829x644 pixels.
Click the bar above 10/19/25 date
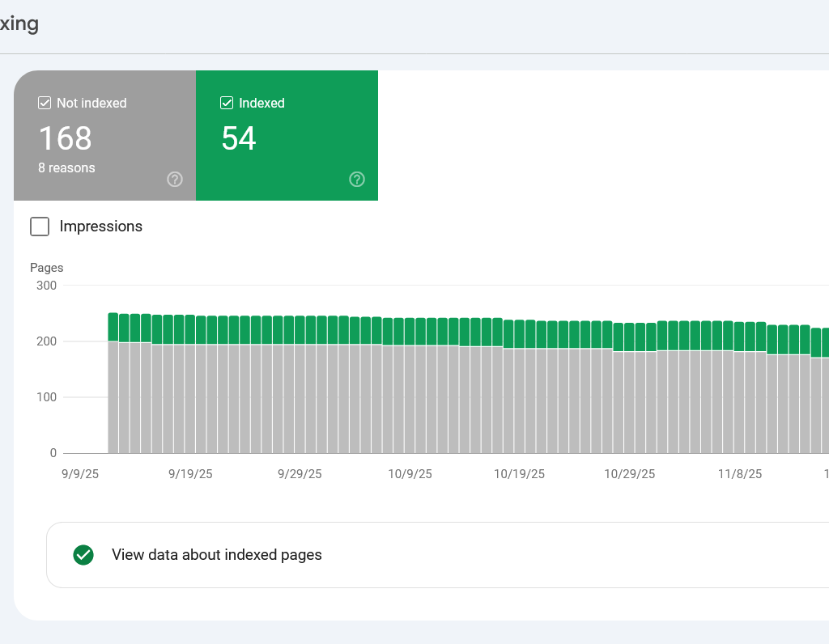519,387
